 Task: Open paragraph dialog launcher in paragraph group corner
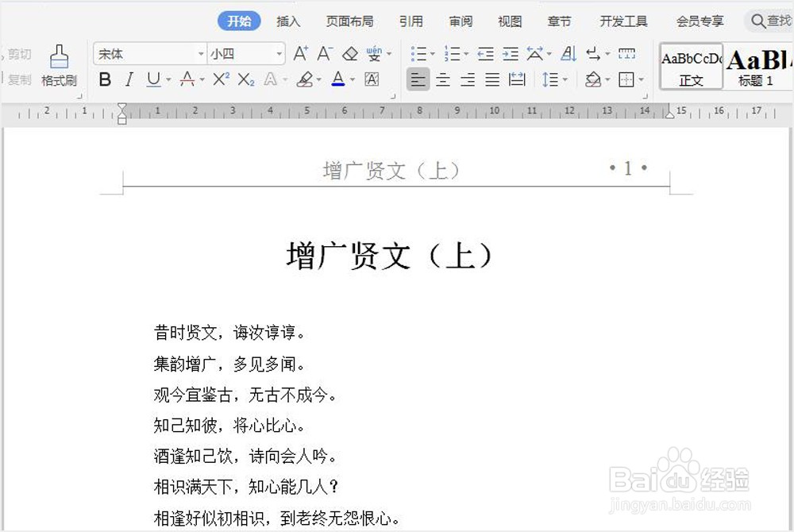[x=645, y=95]
